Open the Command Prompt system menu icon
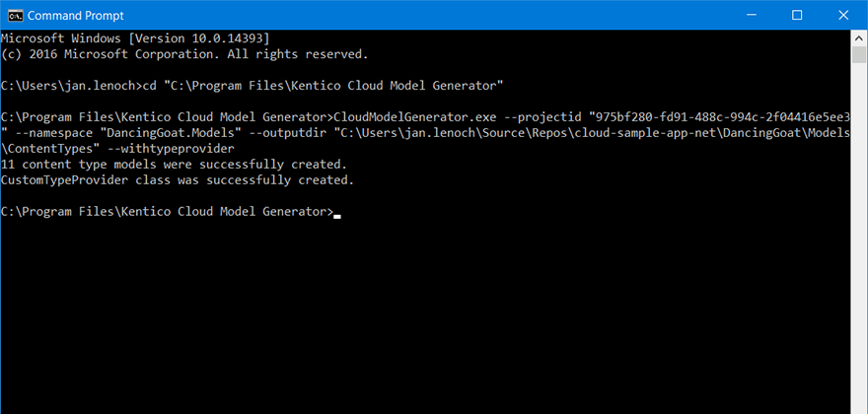 [x=16, y=16]
